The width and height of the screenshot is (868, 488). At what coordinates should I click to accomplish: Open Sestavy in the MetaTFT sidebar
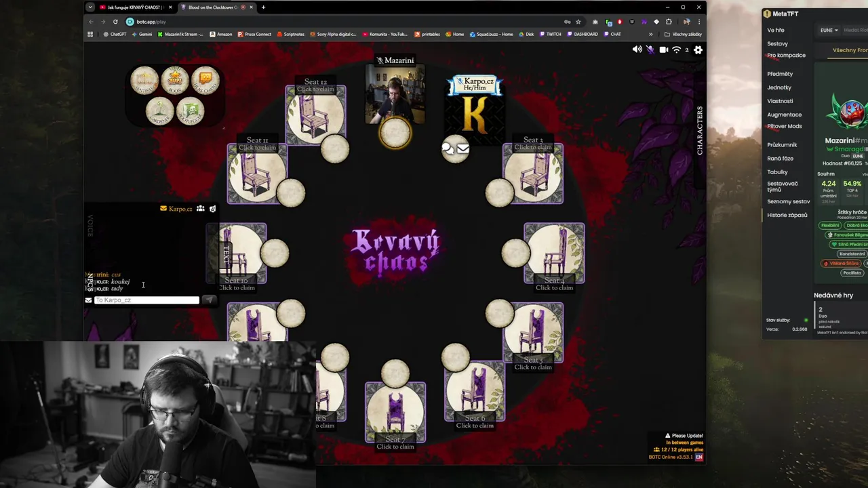click(x=777, y=43)
